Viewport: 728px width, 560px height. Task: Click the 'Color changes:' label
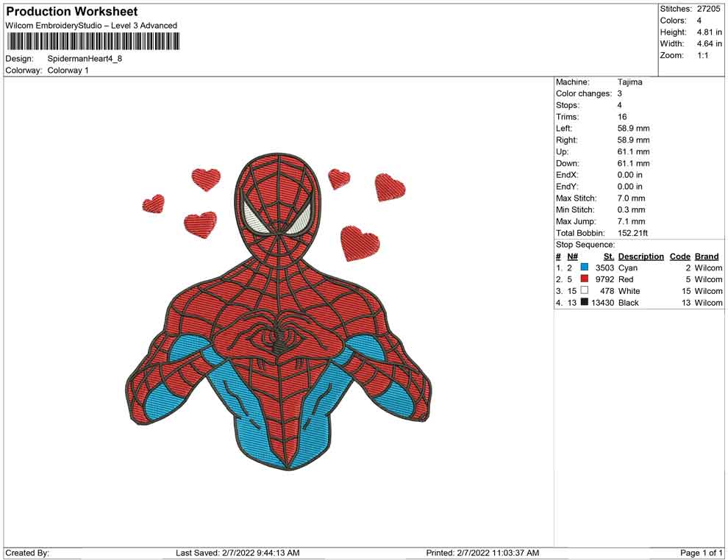tap(584, 94)
